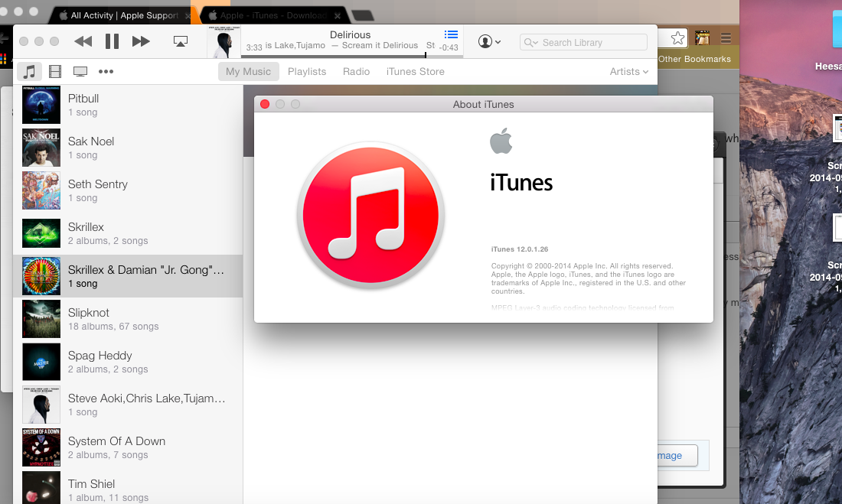Open the account user menu
Image resolution: width=842 pixels, height=504 pixels.
pos(489,41)
